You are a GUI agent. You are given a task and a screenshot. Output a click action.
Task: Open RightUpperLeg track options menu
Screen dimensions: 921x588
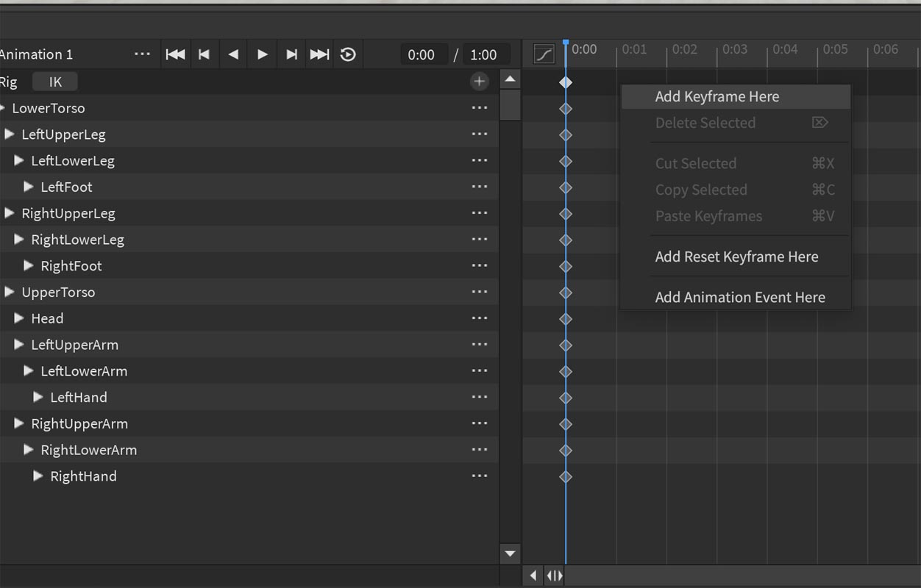[480, 213]
